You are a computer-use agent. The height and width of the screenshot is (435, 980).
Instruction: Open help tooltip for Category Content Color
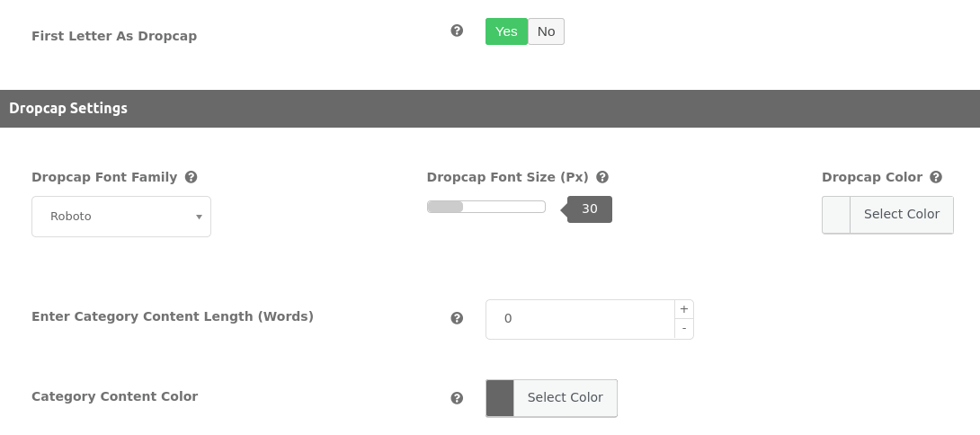(x=457, y=398)
